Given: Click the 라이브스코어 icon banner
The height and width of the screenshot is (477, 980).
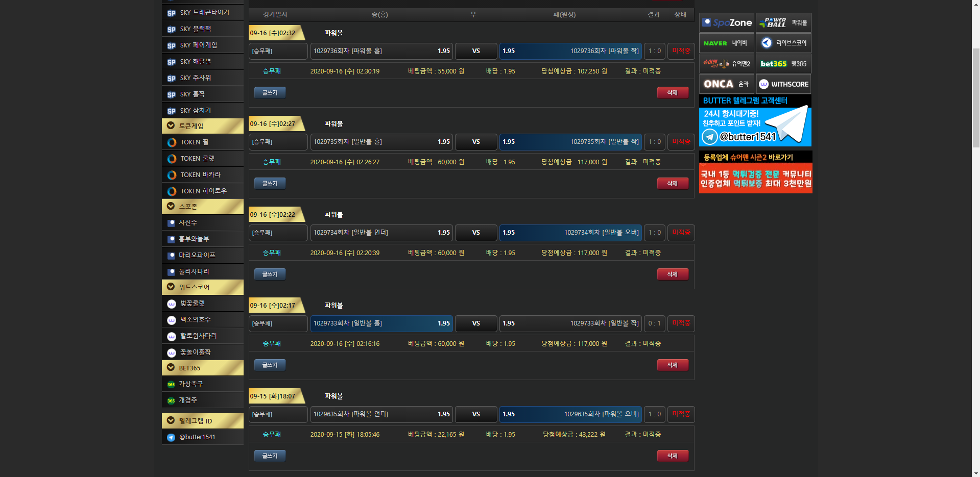Looking at the screenshot, I should click(783, 43).
